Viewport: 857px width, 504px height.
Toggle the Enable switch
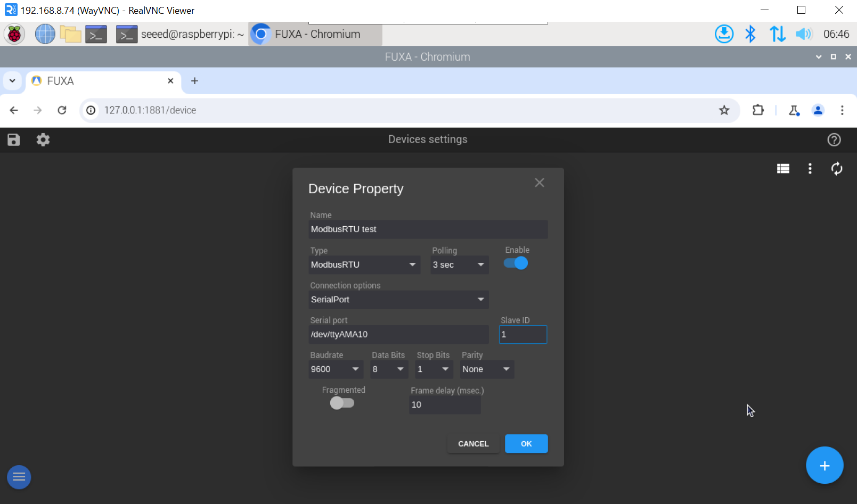[516, 263]
